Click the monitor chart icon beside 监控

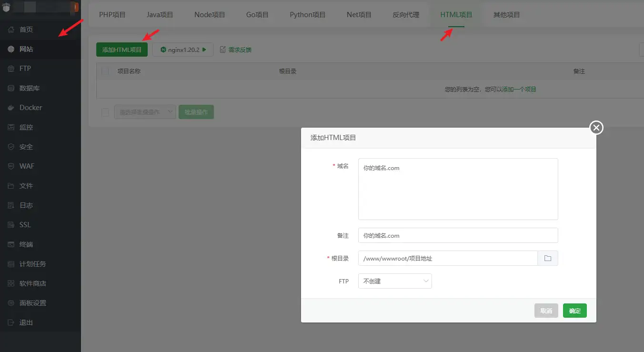pos(11,127)
